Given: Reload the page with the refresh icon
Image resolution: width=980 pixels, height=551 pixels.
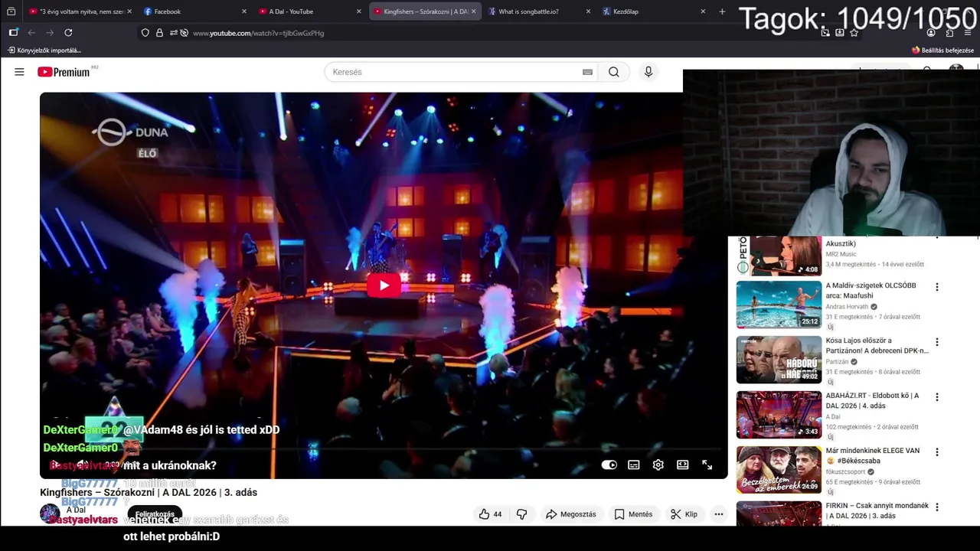Looking at the screenshot, I should point(68,33).
